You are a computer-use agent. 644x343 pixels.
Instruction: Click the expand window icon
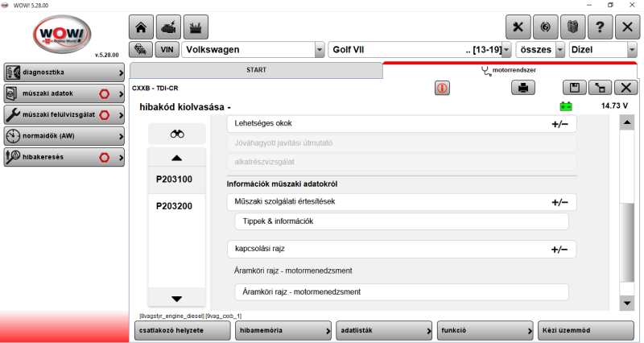[x=600, y=88]
